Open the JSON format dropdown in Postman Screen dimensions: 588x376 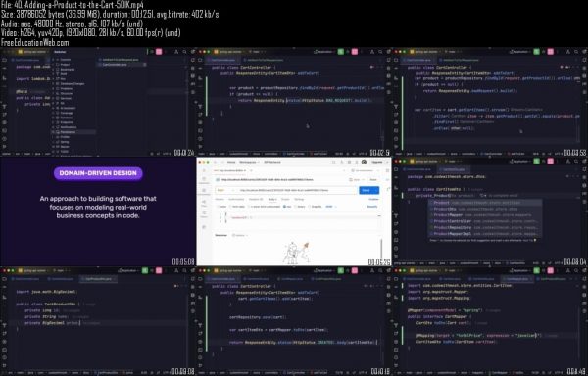point(330,207)
